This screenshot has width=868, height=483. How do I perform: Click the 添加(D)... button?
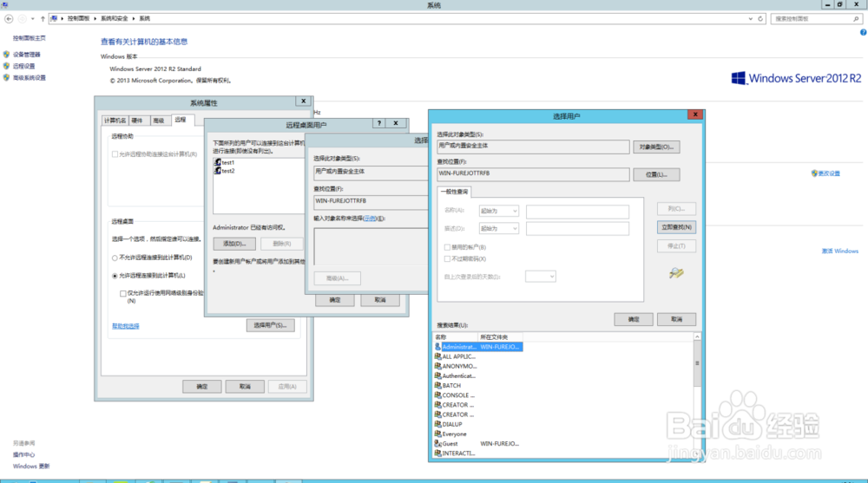(234, 244)
